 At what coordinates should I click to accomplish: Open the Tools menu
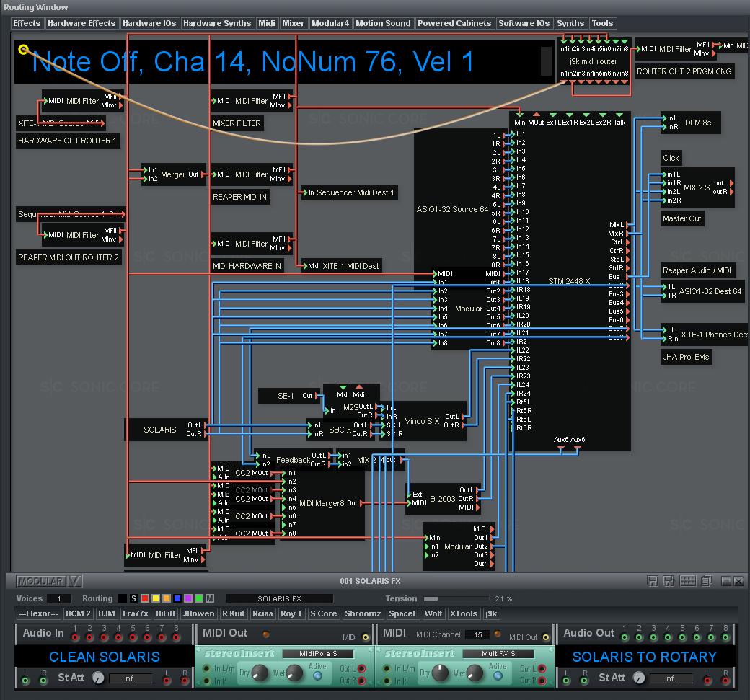pos(602,23)
